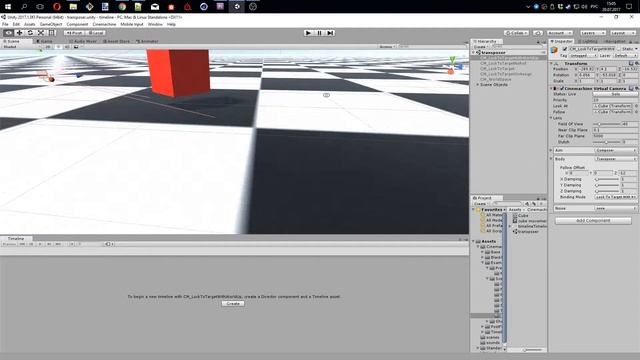Collapse the Transform component
Image resolution: width=640 pixels, height=360 pixels.
click(552, 64)
